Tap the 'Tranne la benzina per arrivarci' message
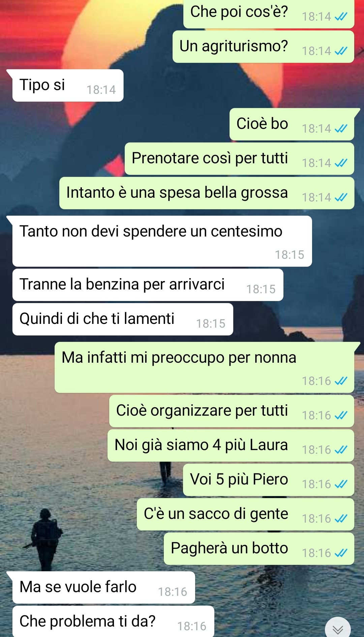 tap(148, 285)
